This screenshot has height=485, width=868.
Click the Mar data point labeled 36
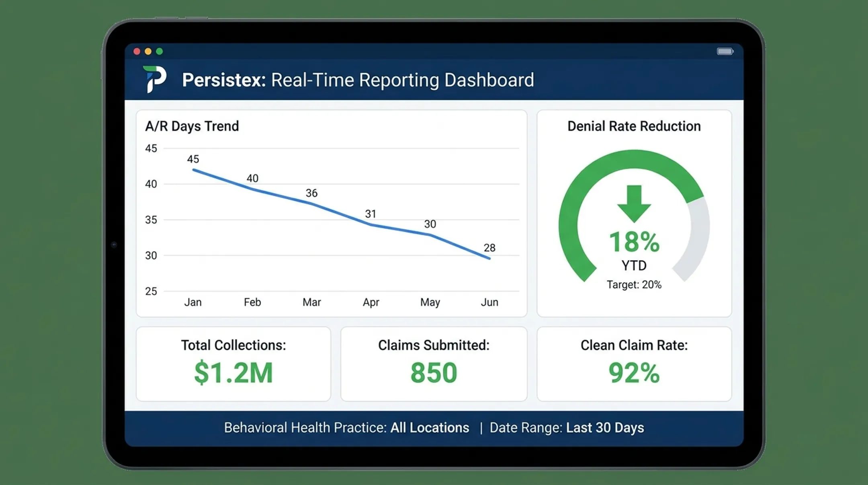[311, 203]
